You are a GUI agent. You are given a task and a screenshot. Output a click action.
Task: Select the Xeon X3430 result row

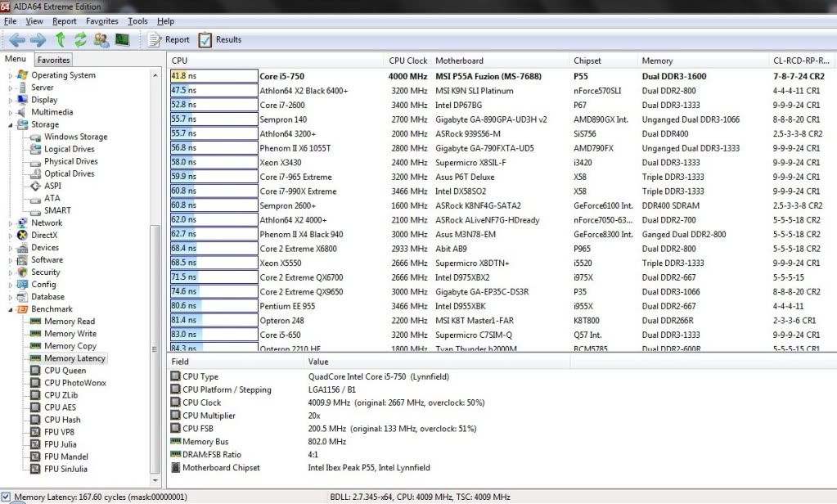click(502, 162)
